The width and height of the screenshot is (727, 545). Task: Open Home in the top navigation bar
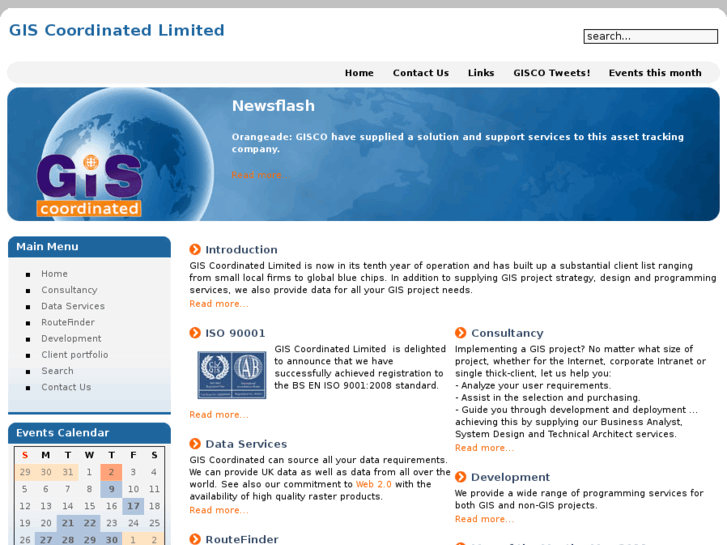359,73
